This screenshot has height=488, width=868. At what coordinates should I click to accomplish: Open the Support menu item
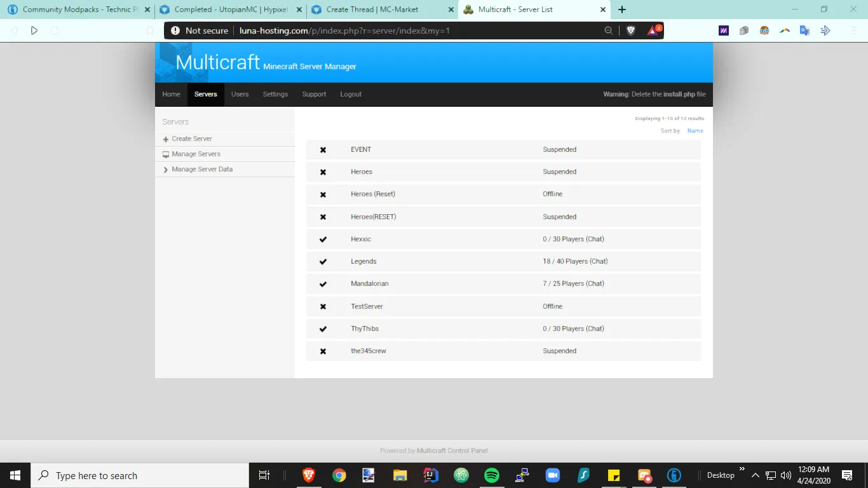click(x=314, y=94)
